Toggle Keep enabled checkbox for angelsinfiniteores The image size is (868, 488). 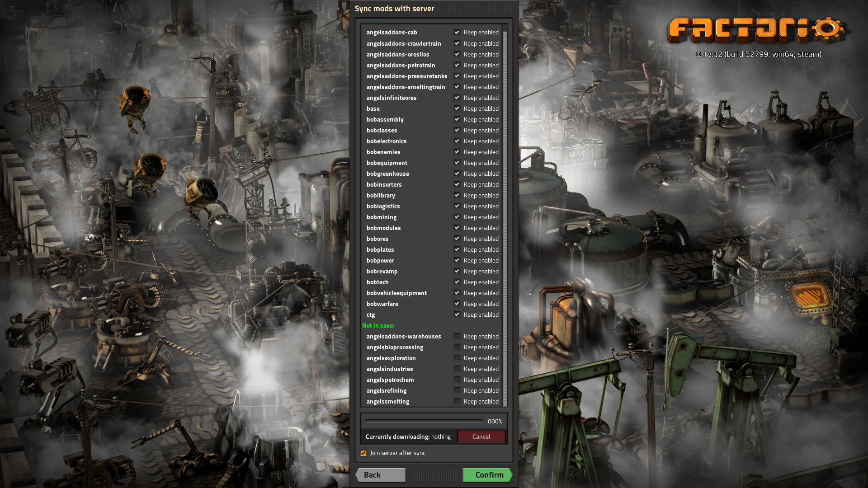[457, 98]
